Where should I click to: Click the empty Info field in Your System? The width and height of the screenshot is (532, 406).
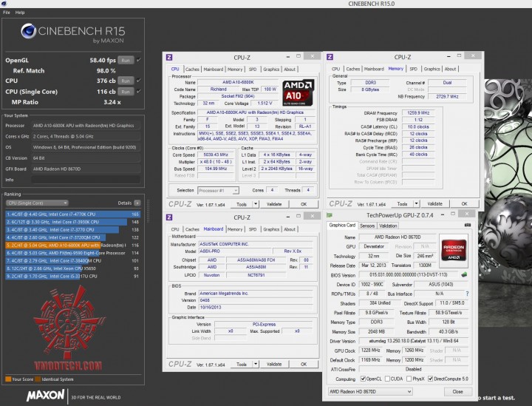[86, 180]
